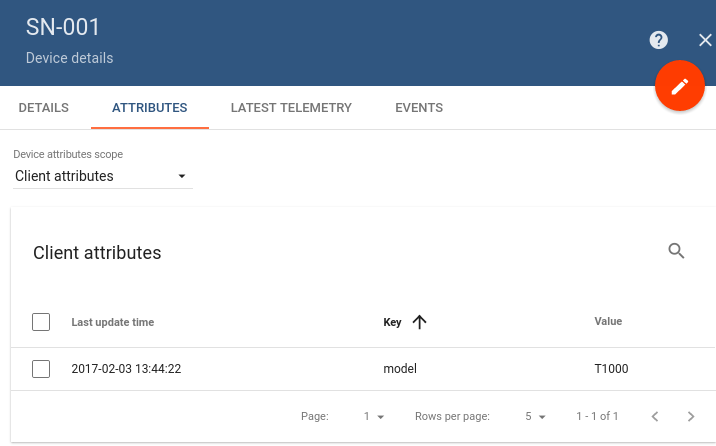Open the help question mark icon

[658, 40]
